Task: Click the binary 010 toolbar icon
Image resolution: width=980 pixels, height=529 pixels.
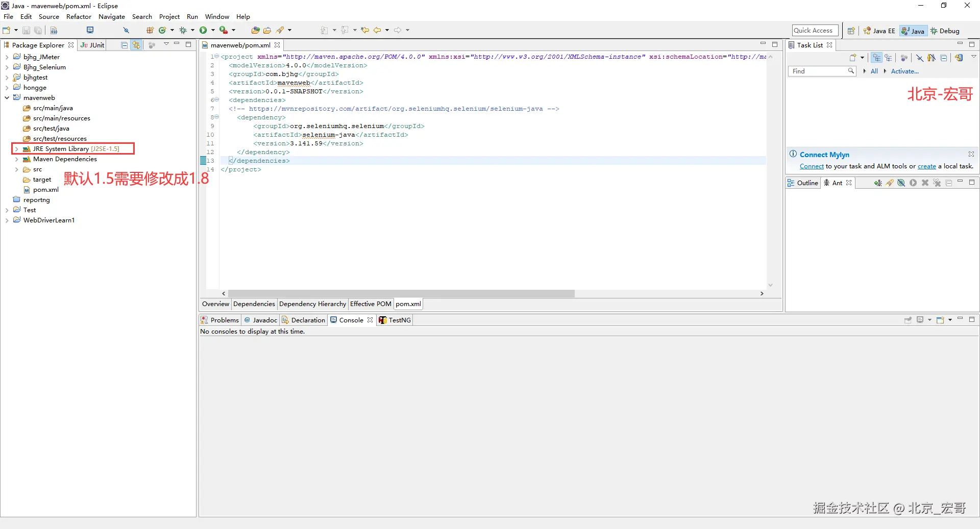Action: 54,31
